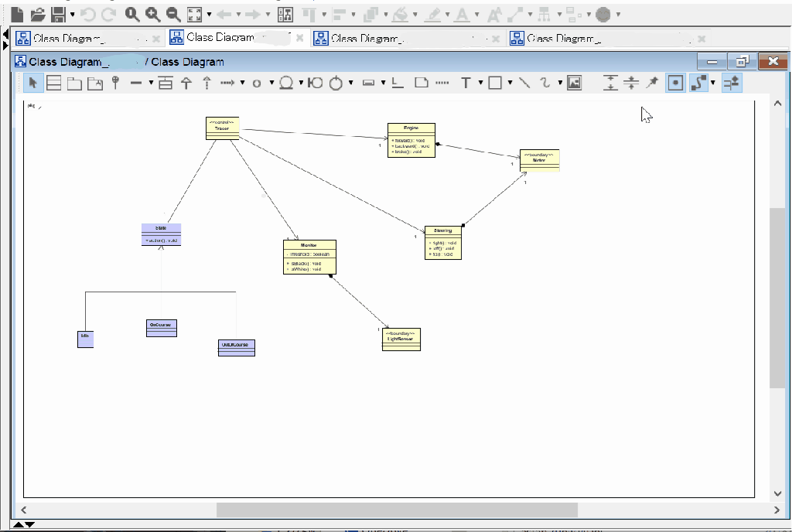
Task: Toggle the highlighted square-dot mode button
Action: tap(675, 84)
